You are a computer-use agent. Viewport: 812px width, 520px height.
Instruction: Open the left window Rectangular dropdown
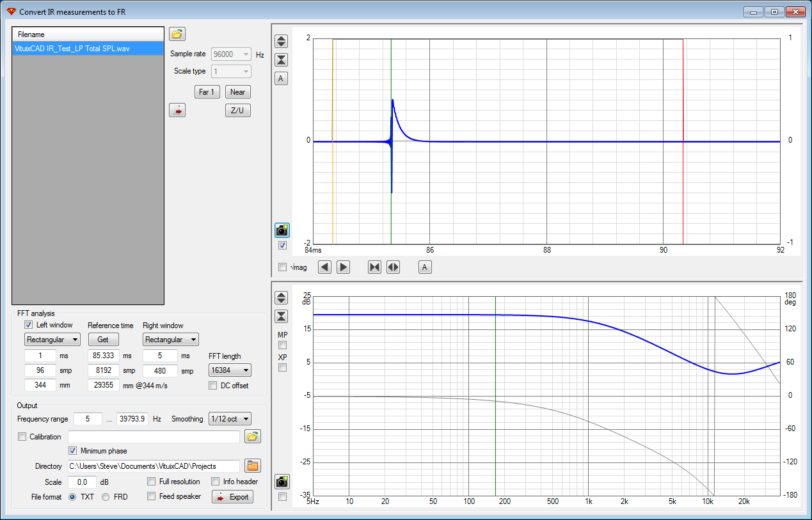pos(52,340)
